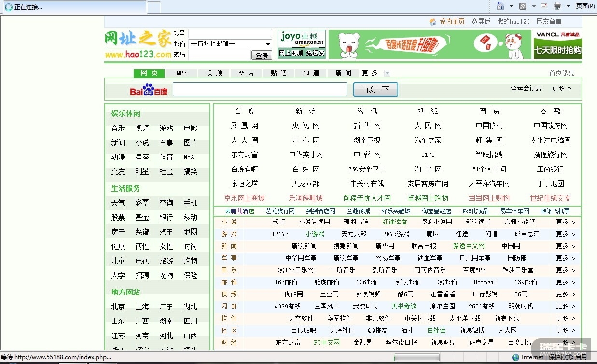Expand 更多 » in the 游戏 row
This screenshot has height=364, width=597.
[x=566, y=234]
